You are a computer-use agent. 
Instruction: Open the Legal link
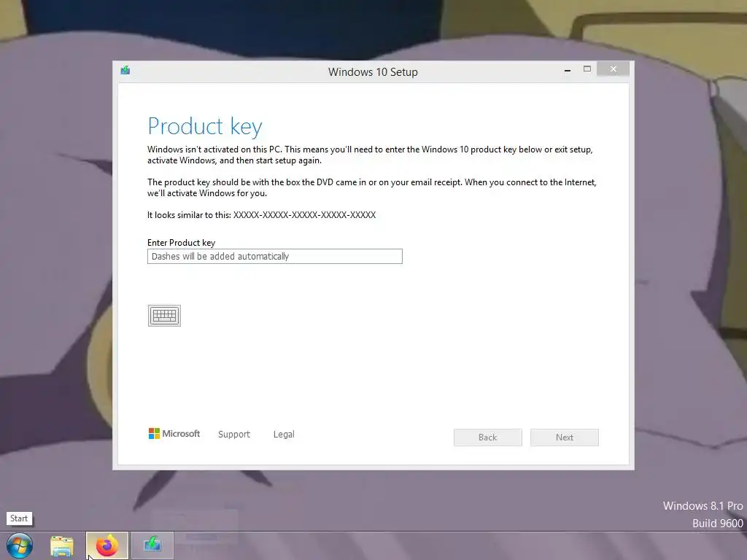point(284,435)
